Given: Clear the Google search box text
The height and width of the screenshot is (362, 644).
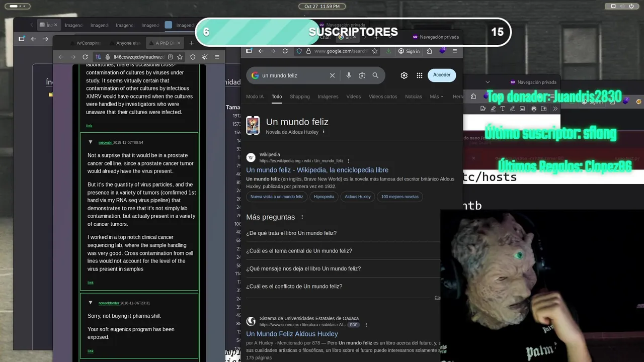Looking at the screenshot, I should [332, 75].
